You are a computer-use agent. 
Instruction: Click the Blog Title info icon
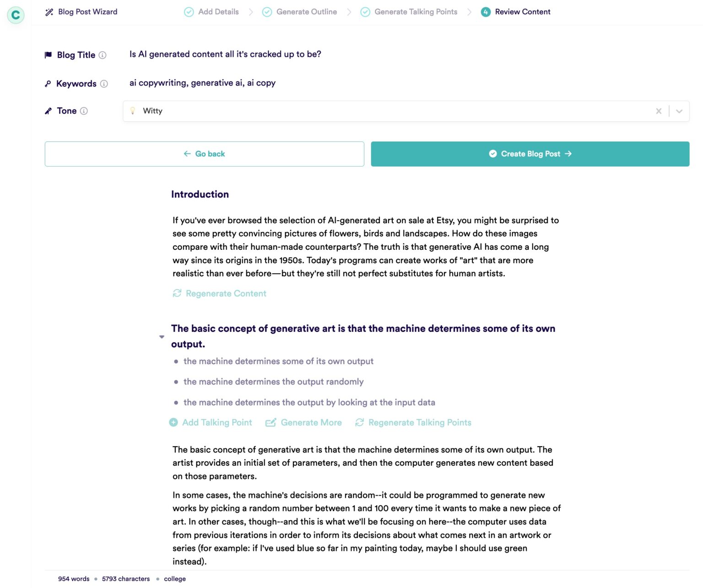coord(103,55)
